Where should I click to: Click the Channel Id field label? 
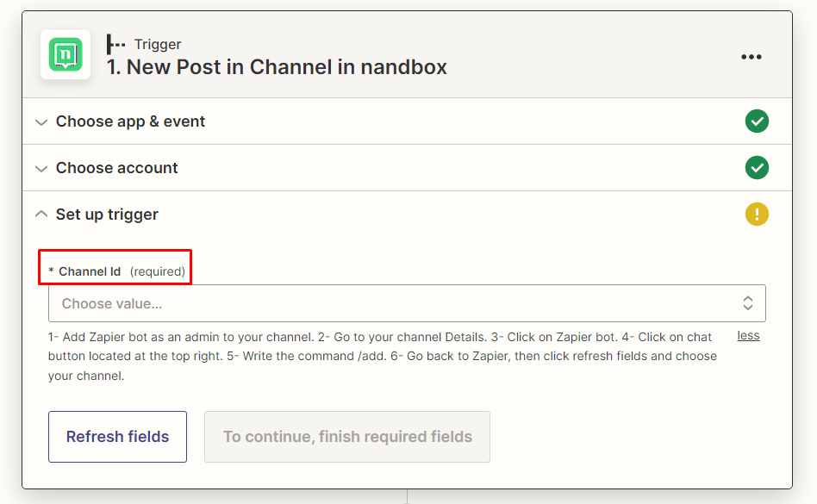(x=90, y=271)
